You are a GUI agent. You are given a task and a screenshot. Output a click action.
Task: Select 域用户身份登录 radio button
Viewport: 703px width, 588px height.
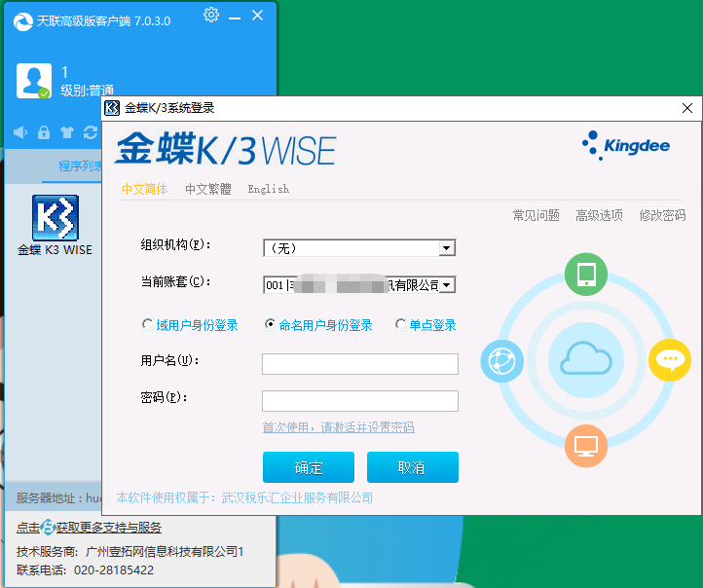(147, 324)
